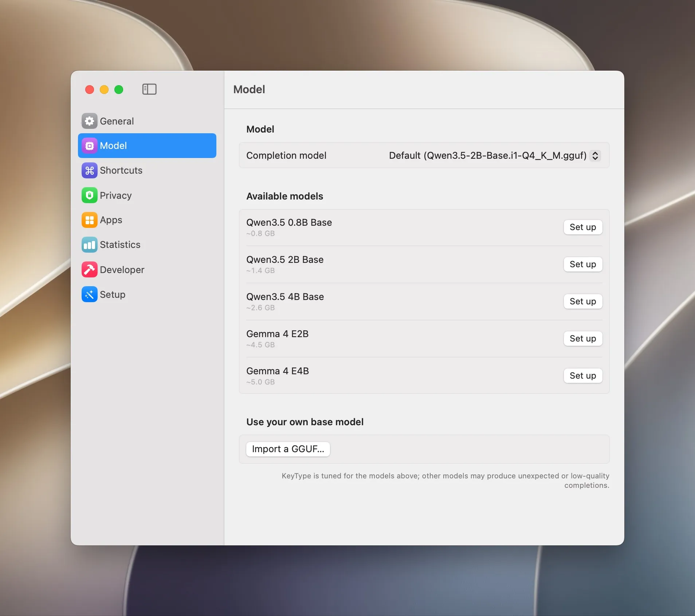
Task: Click the Use your own base model heading
Action: [305, 422]
